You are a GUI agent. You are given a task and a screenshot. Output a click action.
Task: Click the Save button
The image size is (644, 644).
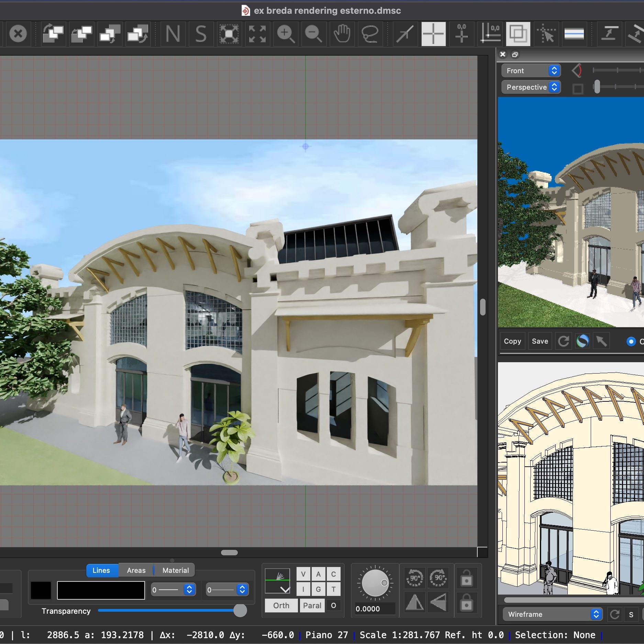pos(540,341)
